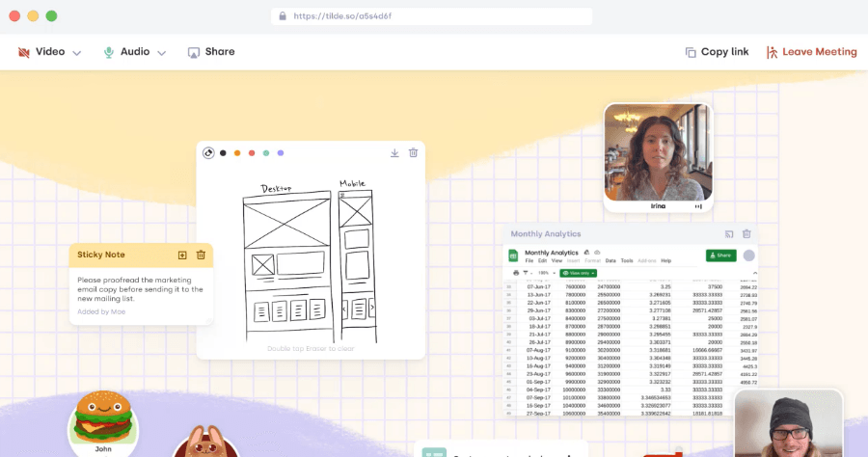Click the Sticky Note export icon
This screenshot has height=457, width=868.
[x=182, y=255]
